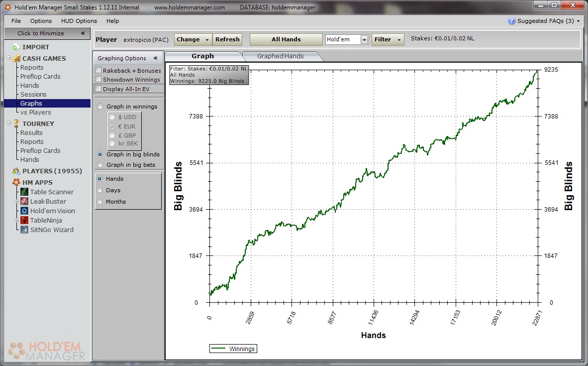The image size is (588, 366).
Task: Open Cash Games Preflop Cards
Action: [x=40, y=77]
